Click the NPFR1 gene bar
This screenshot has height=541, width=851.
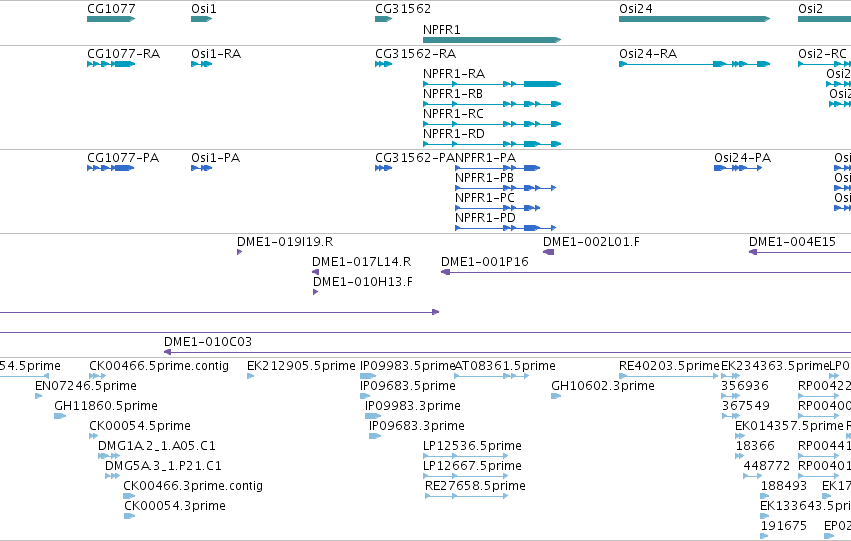click(492, 40)
